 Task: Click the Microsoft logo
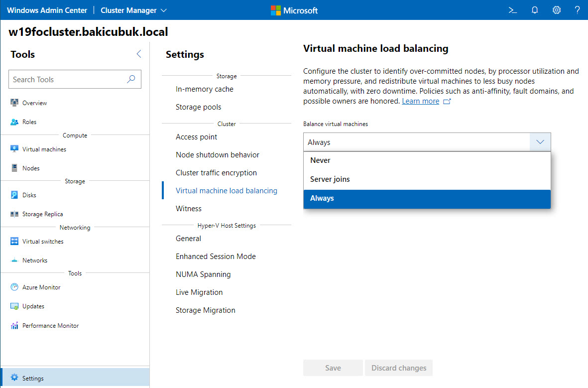294,10
